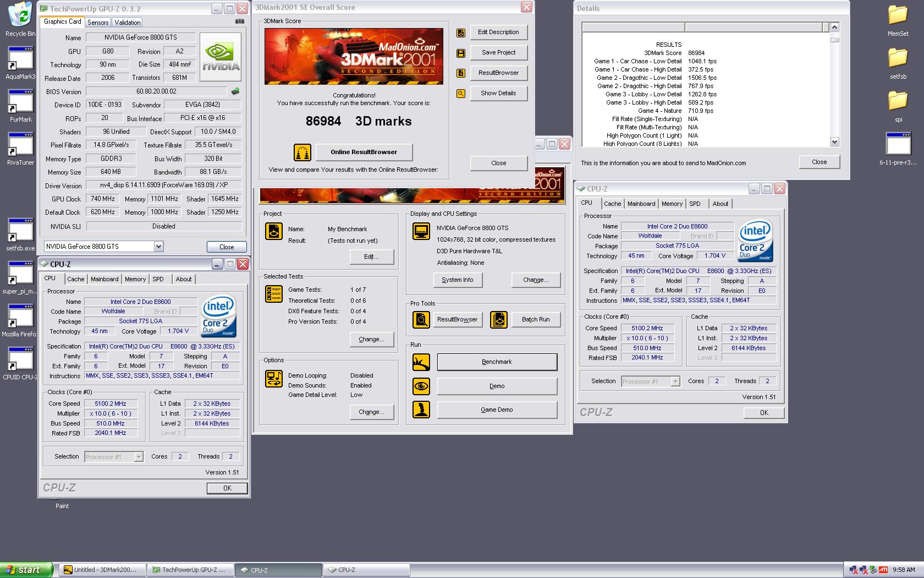
Task: Launch the CPUID CPU-Z desktop shortcut
Action: click(20, 362)
